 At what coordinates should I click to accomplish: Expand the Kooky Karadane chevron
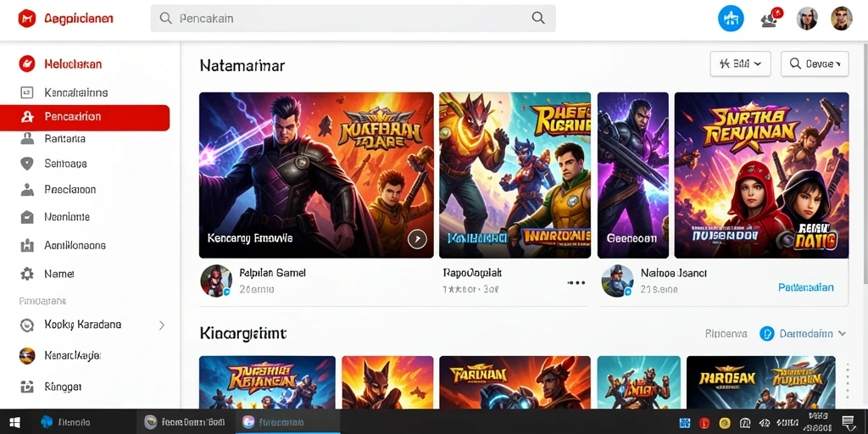click(x=162, y=325)
